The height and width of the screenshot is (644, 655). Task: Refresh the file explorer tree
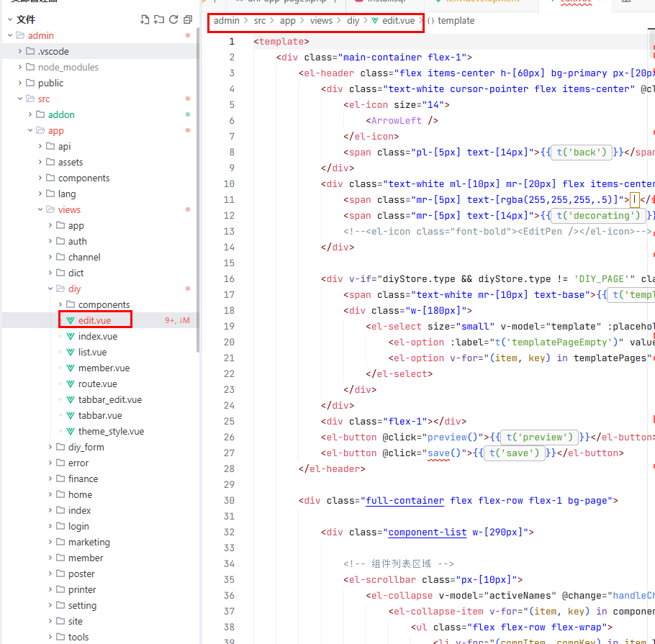click(173, 19)
